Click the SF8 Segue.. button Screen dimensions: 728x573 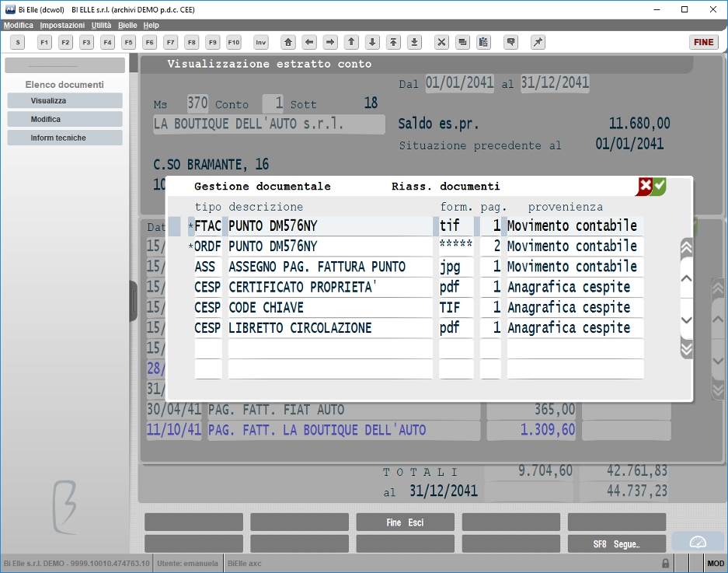pyautogui.click(x=617, y=543)
